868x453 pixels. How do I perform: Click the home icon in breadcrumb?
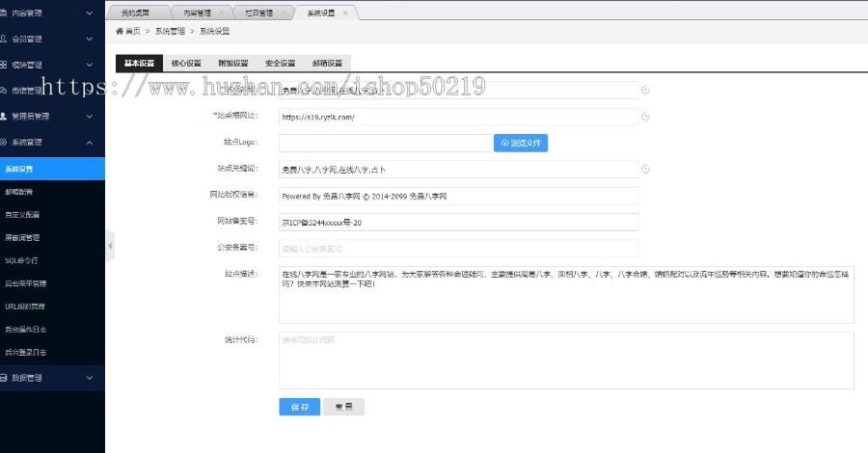point(119,31)
